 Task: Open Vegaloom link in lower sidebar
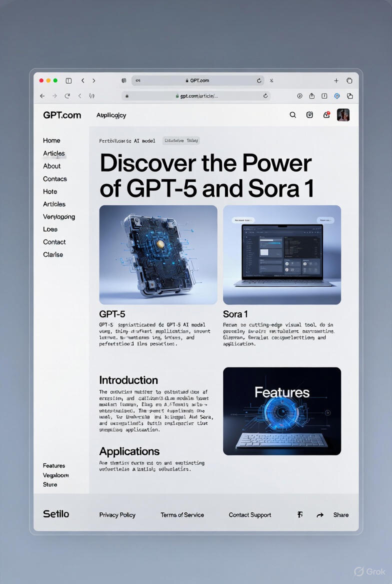coord(56,475)
